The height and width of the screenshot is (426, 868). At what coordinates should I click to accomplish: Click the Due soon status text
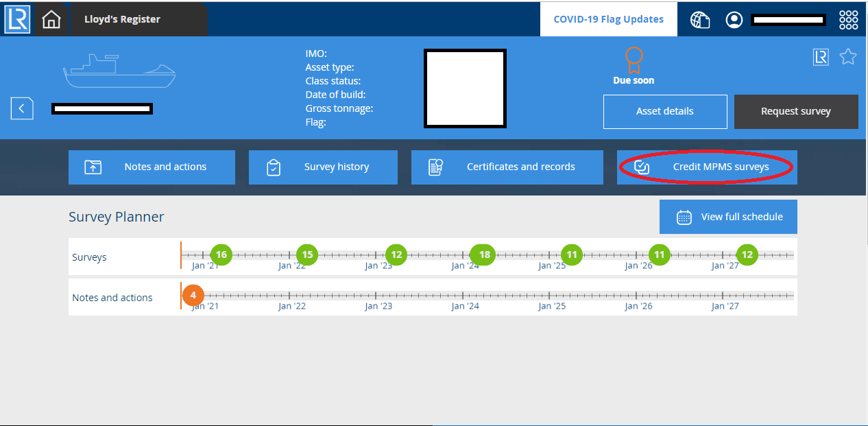634,80
